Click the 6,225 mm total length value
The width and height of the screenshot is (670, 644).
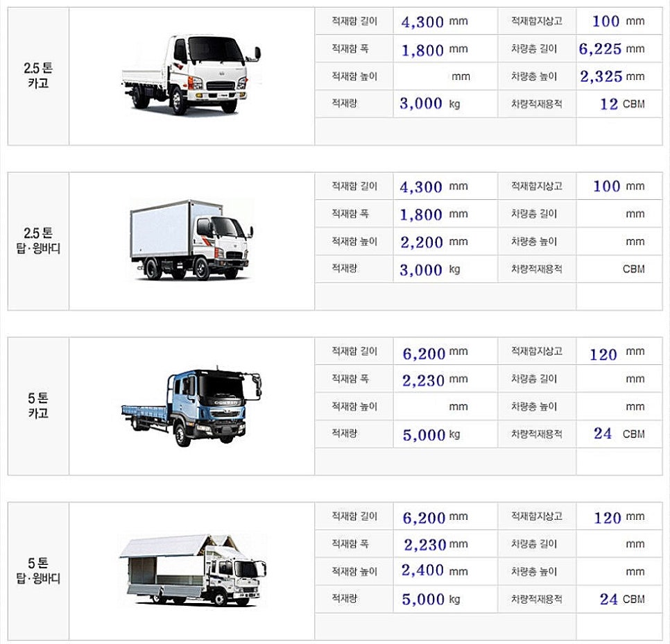click(612, 49)
